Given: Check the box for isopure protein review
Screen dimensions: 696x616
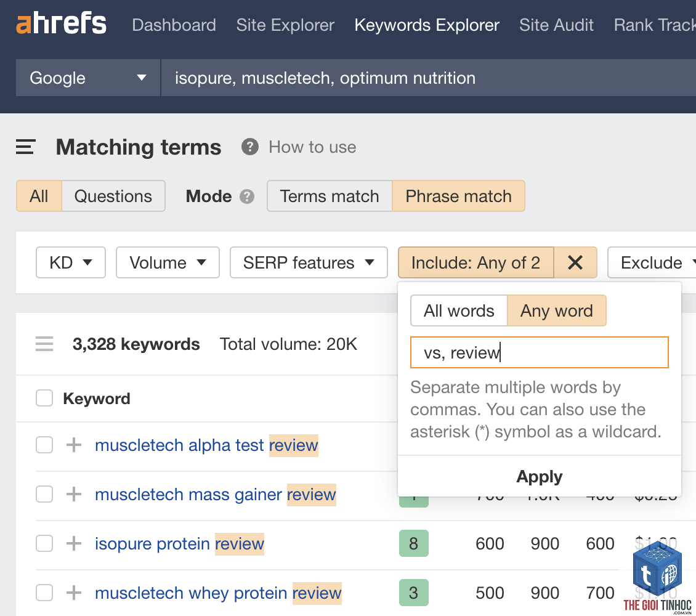Looking at the screenshot, I should tap(44, 543).
